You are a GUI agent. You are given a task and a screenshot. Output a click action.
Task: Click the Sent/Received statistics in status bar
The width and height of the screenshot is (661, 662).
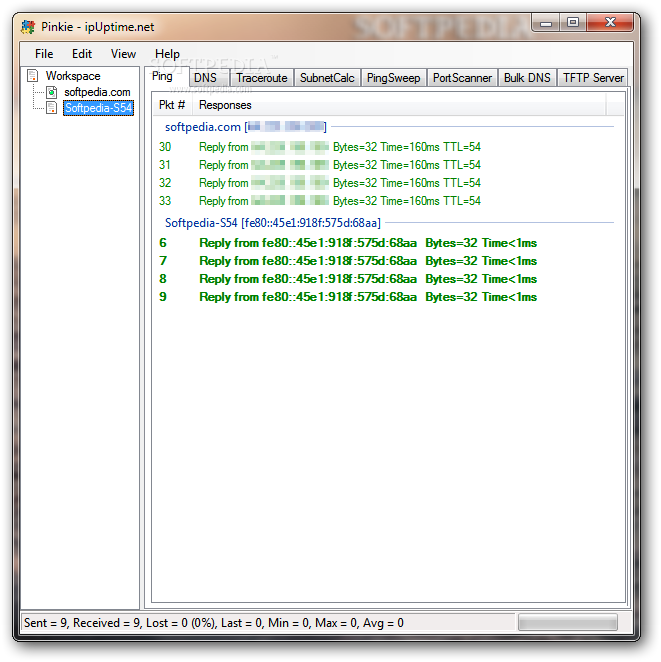pyautogui.click(x=214, y=623)
